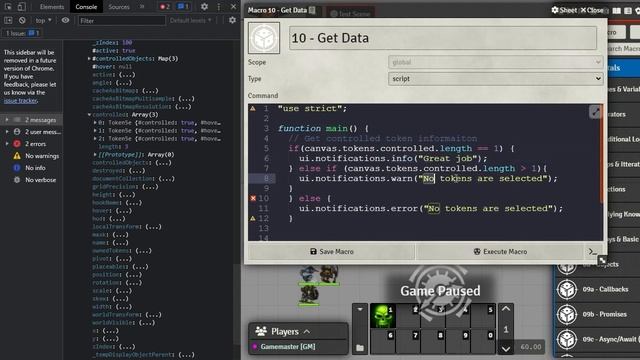Image resolution: width=640 pixels, height=360 pixels.
Task: Click the blue issues count badge
Action: point(183,7)
